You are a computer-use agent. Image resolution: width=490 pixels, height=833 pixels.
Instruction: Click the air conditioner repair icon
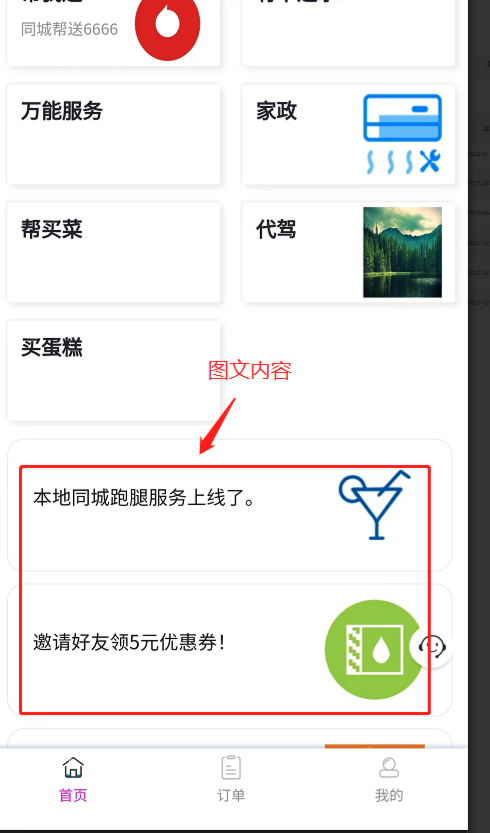tap(402, 134)
